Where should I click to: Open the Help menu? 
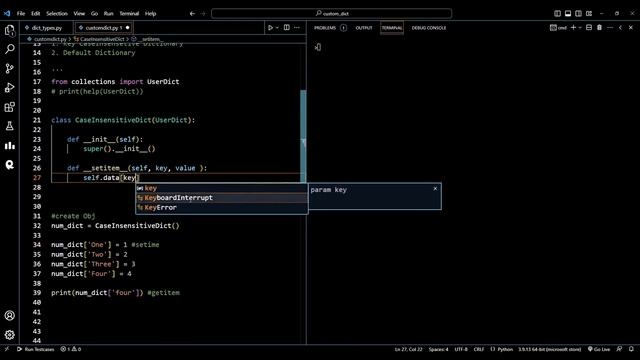tap(151, 13)
